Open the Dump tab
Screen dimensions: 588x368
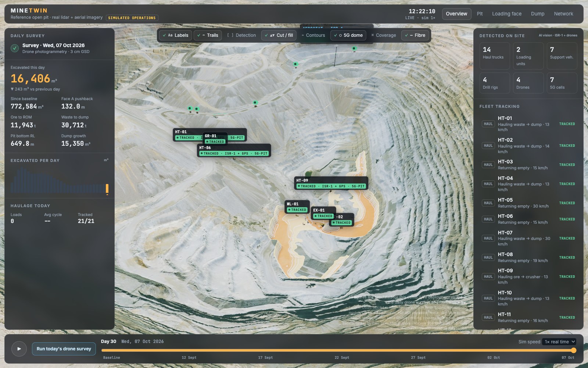point(538,14)
